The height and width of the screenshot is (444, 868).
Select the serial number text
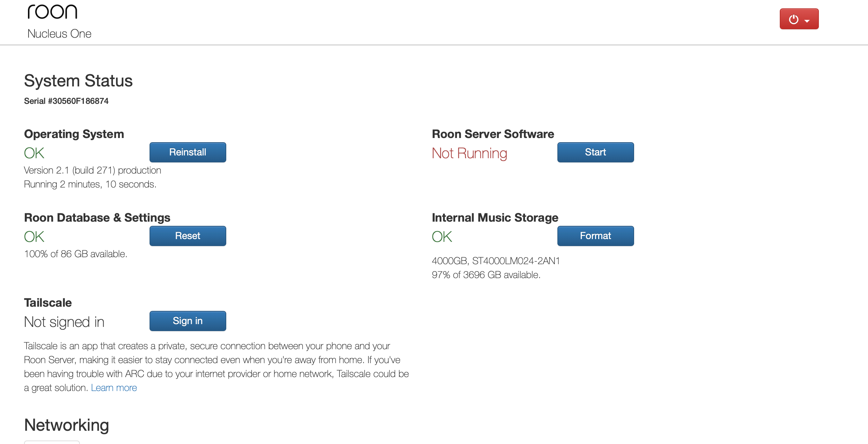(66, 101)
